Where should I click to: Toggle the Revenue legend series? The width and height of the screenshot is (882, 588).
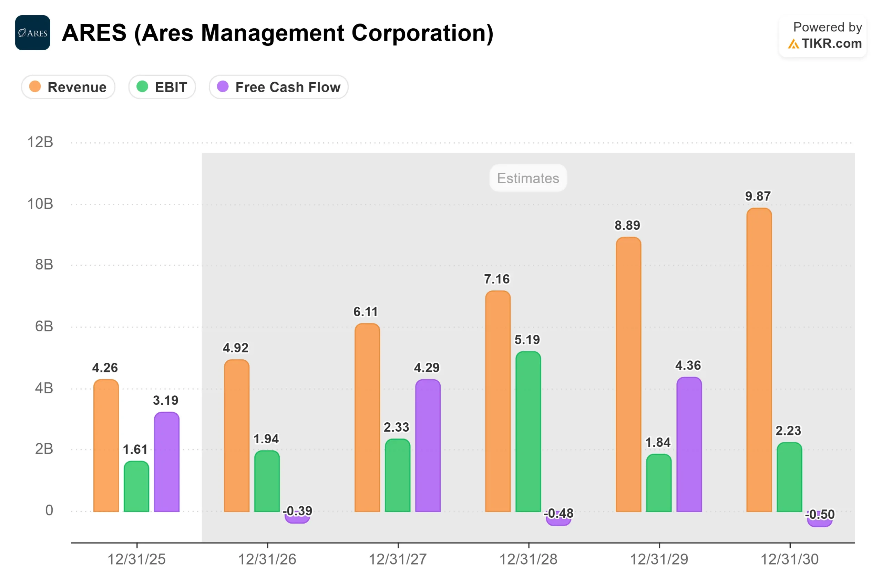[68, 87]
